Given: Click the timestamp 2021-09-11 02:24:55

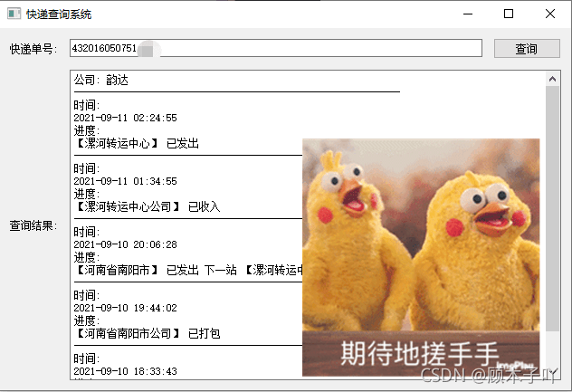Looking at the screenshot, I should tap(125, 118).
